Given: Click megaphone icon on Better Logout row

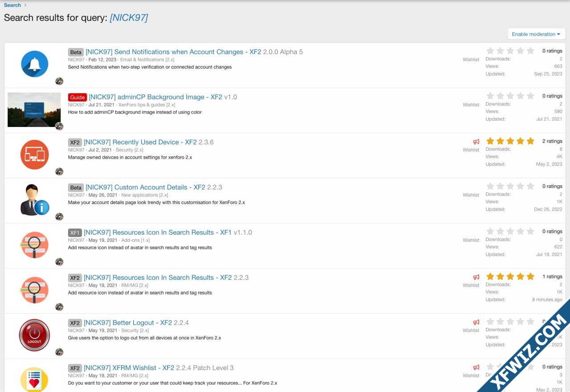Looking at the screenshot, I should [x=476, y=322].
